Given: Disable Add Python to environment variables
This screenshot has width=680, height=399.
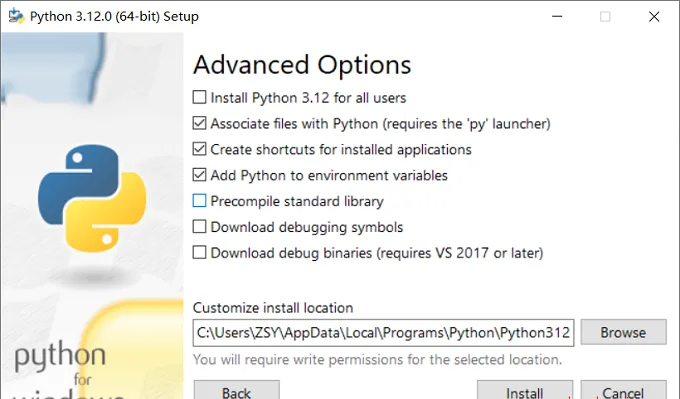Looking at the screenshot, I should pos(199,175).
